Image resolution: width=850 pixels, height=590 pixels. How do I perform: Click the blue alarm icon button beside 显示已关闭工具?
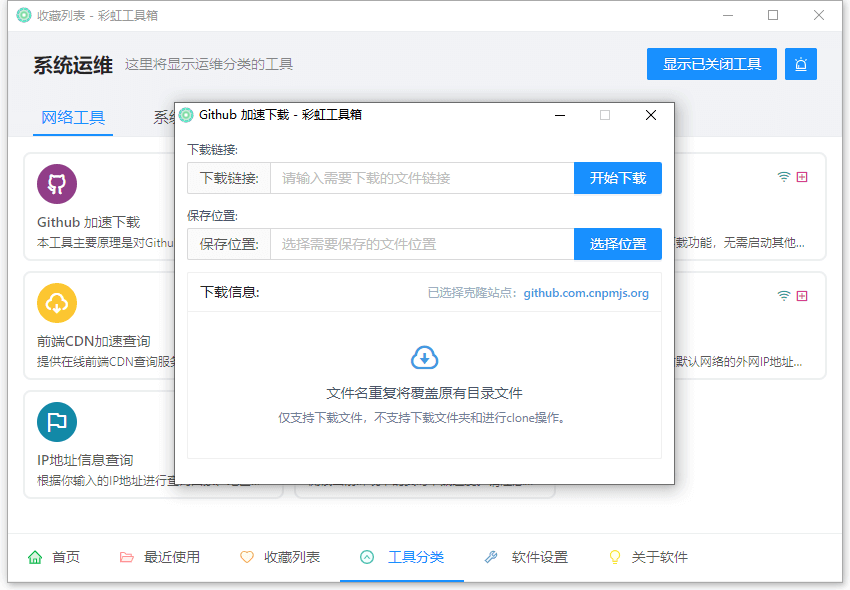point(801,64)
